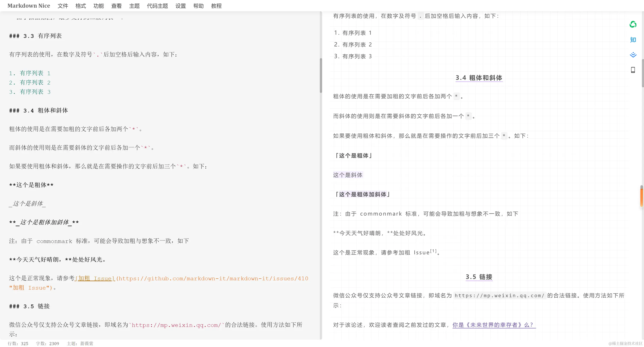Open the 文件 menu
Viewport: 644px width, 347px height.
click(x=63, y=6)
